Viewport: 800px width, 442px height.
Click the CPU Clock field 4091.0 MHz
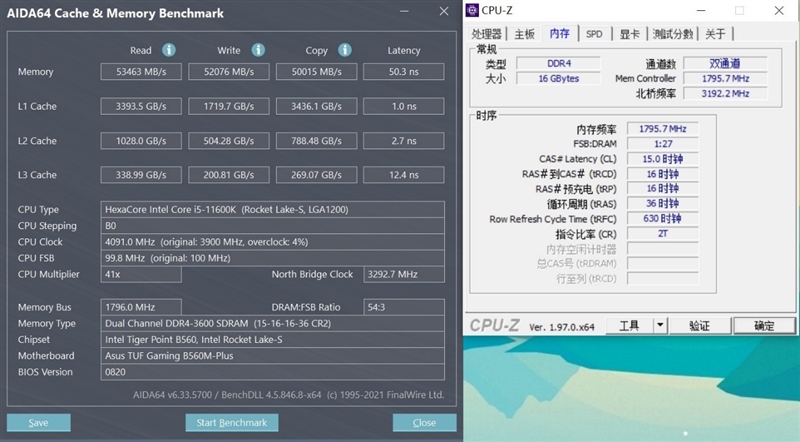(272, 242)
